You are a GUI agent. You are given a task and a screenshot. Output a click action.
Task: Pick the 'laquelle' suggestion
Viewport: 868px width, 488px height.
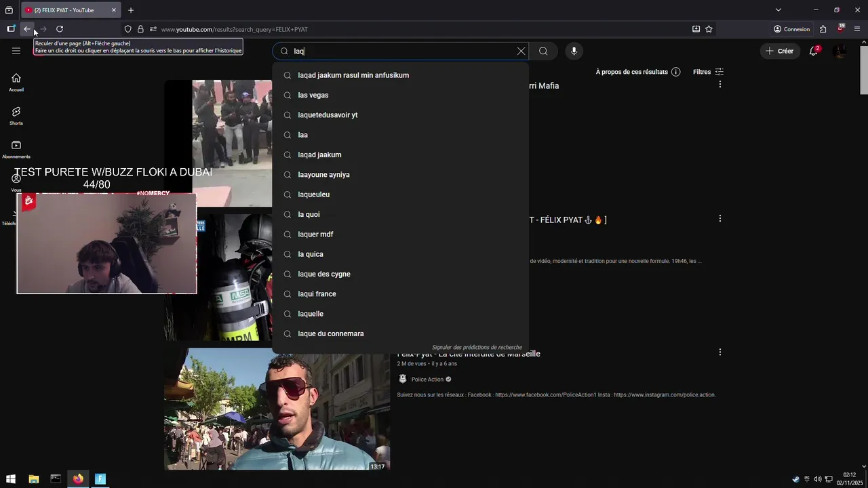pos(400,314)
